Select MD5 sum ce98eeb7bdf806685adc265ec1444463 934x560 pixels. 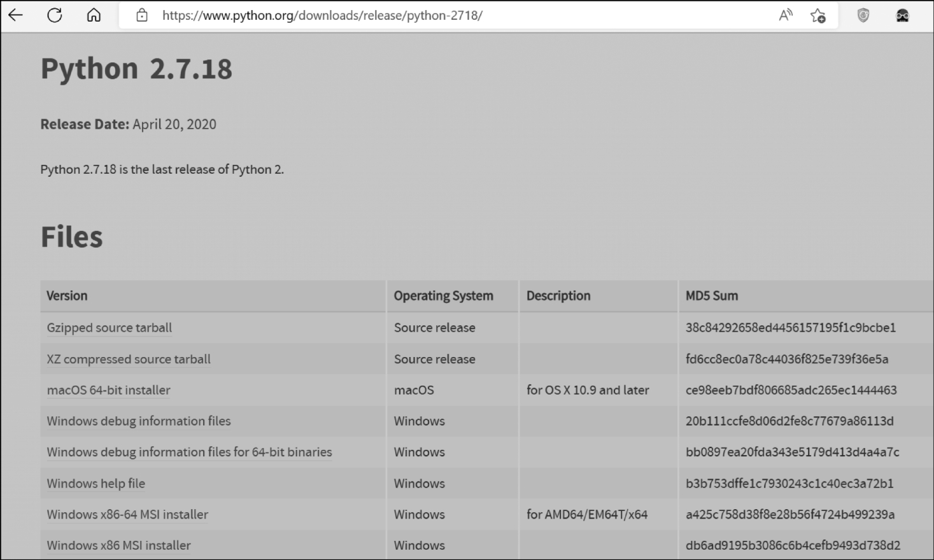click(791, 390)
